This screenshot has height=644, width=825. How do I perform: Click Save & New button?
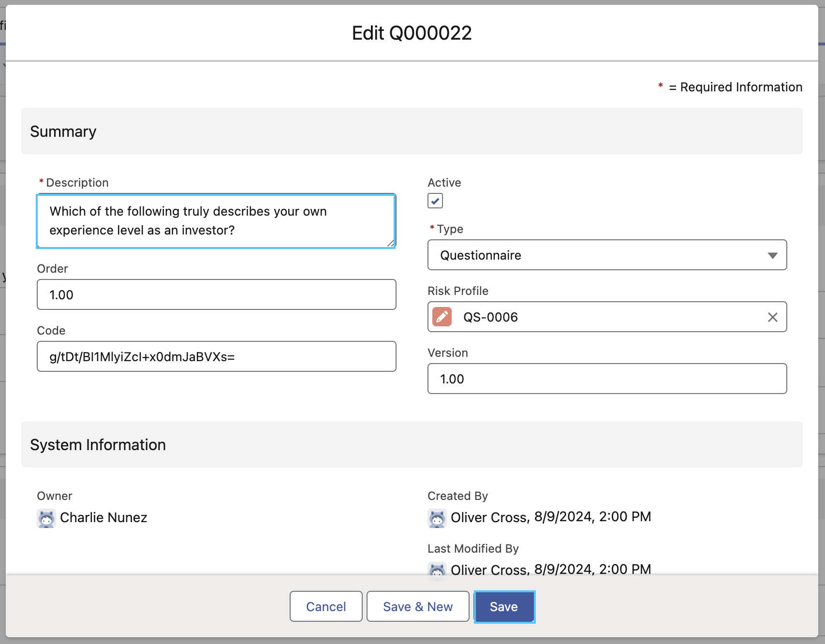(418, 606)
